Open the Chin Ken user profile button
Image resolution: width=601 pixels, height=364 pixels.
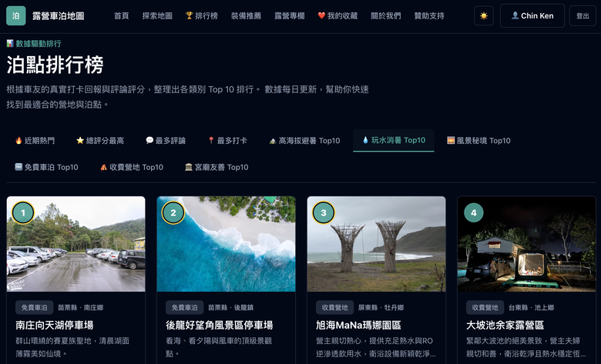pos(532,15)
